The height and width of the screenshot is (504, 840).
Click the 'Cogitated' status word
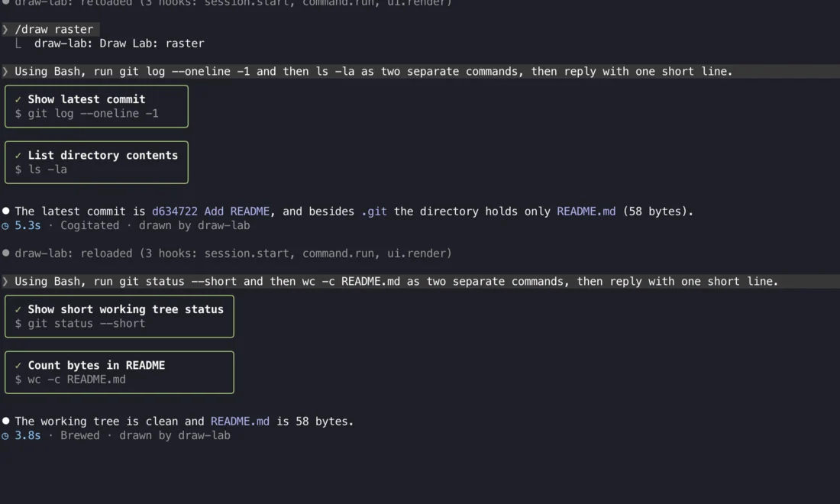[90, 225]
